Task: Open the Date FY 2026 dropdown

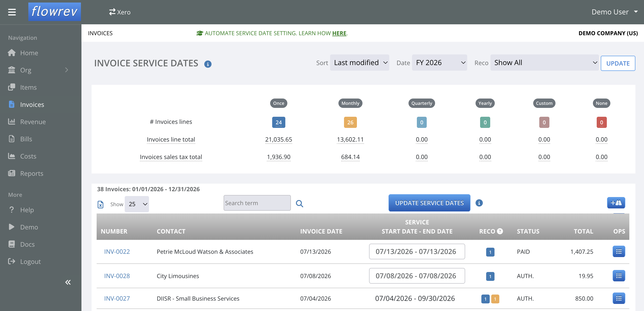Action: click(439, 63)
